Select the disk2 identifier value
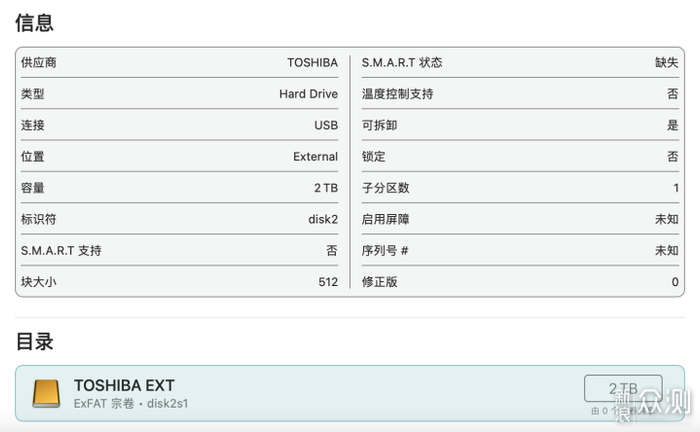Image resolution: width=700 pixels, height=432 pixels. tap(322, 219)
